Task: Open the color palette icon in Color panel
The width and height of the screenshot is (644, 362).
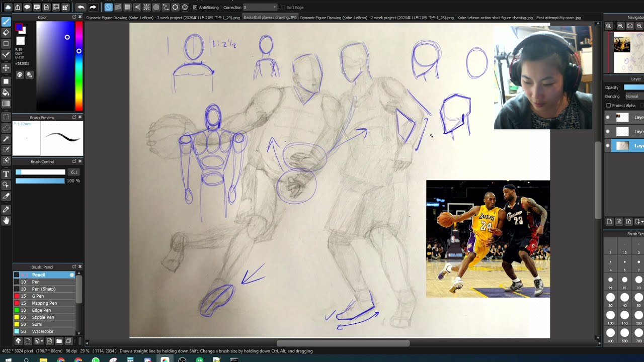Action: tap(20, 75)
